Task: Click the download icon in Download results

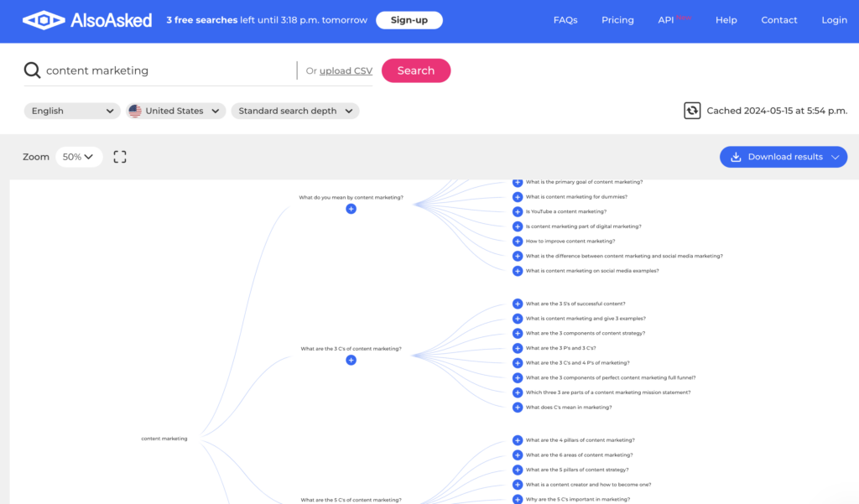Action: click(x=736, y=157)
